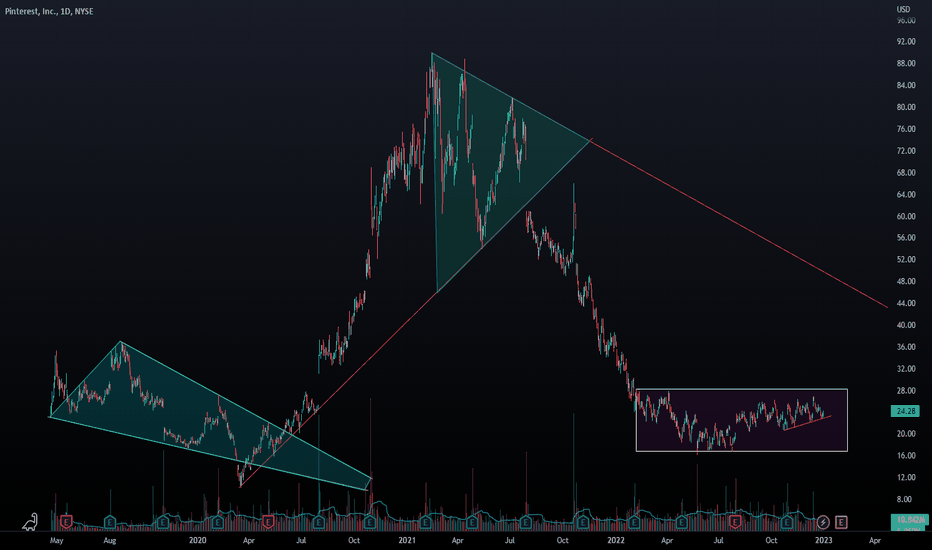Open the teal earnings marker after Oct 2020
The height and width of the screenshot is (550, 932).
[370, 522]
